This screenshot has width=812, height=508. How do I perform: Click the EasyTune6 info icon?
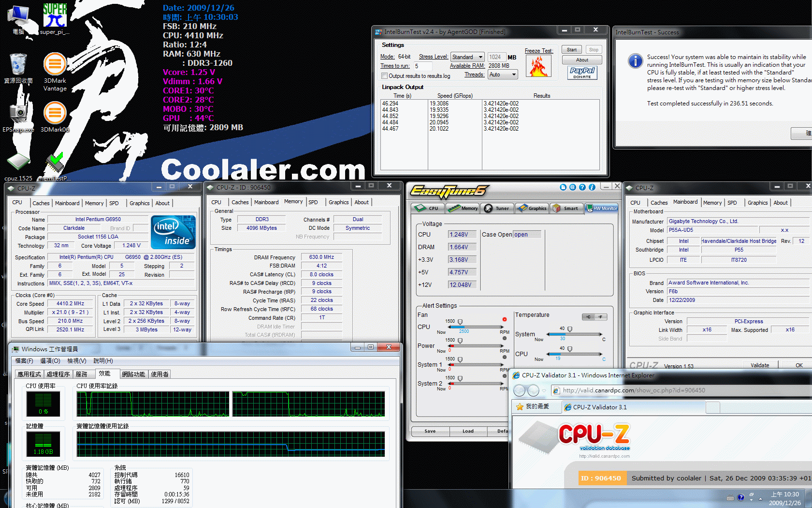click(592, 187)
